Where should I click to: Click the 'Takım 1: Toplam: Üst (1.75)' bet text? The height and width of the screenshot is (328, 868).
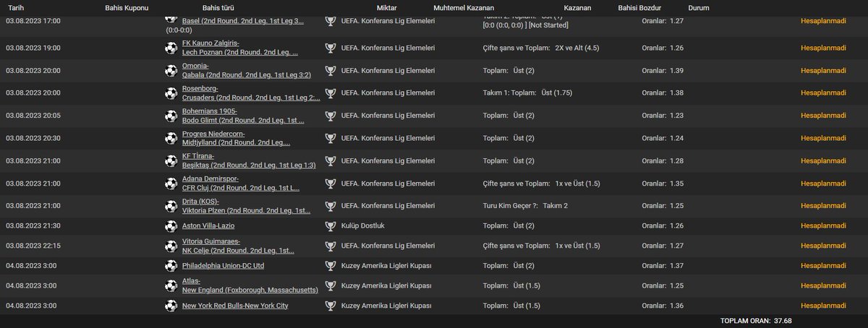coord(529,93)
